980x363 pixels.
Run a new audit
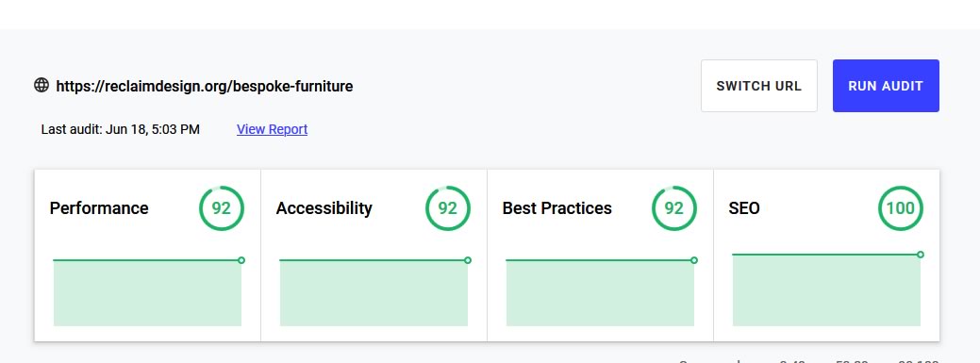coord(886,86)
